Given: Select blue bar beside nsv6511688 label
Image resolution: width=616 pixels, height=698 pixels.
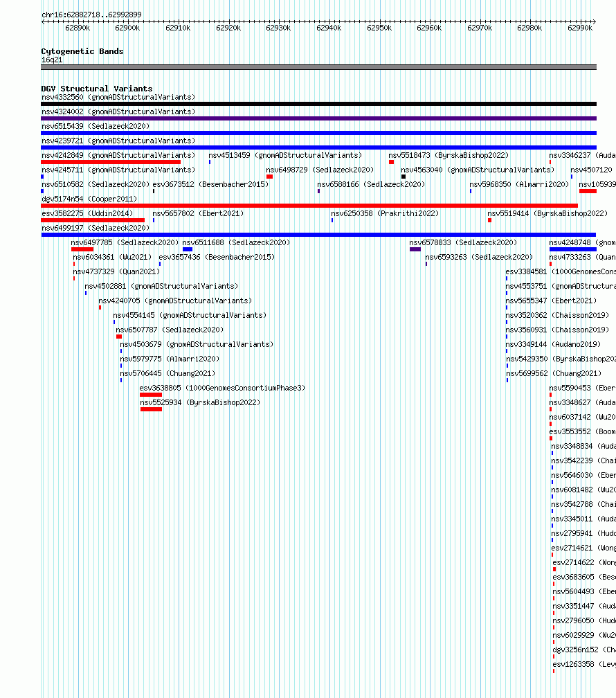Looking at the screenshot, I should pyautogui.click(x=188, y=249).
